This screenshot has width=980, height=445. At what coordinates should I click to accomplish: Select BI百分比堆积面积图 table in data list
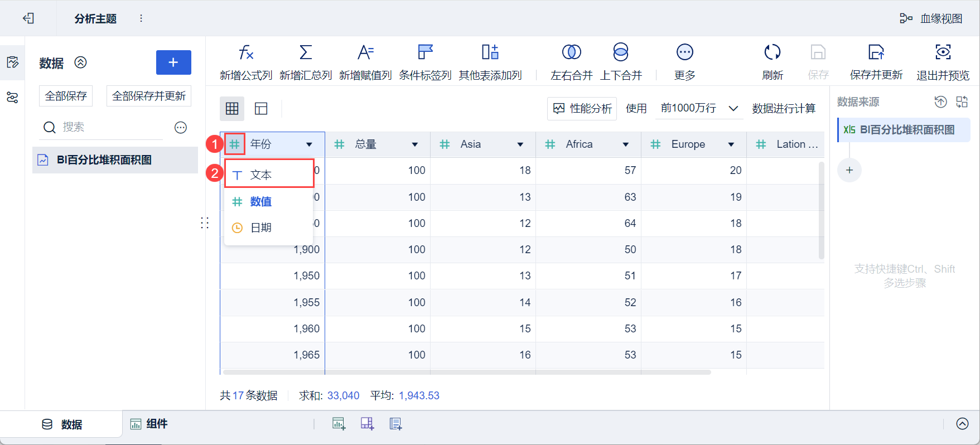[115, 160]
